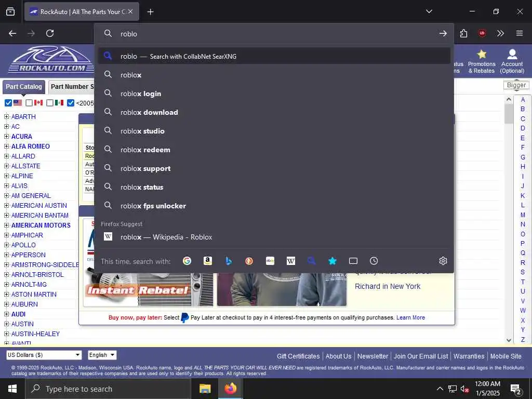The width and height of the screenshot is (532, 399).
Task: Toggle the Mexico flag market checkbox
Action: tap(50, 103)
